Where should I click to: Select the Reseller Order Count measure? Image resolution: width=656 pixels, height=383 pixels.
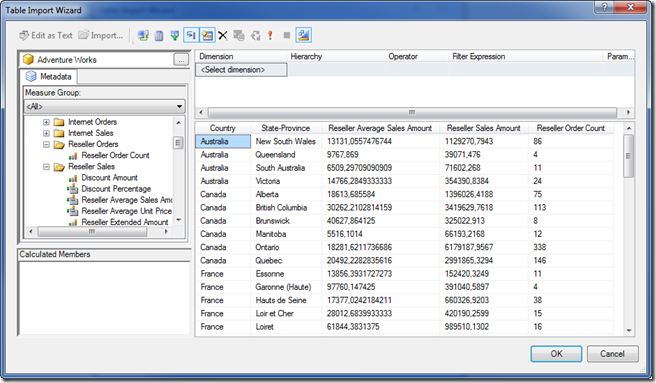coord(115,156)
